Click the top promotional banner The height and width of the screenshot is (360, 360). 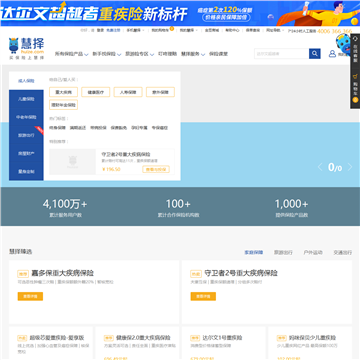(x=180, y=13)
